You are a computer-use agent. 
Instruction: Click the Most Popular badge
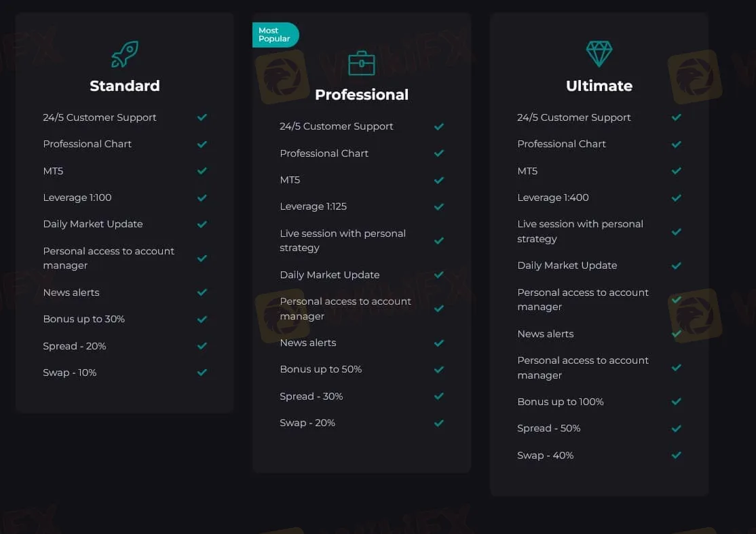275,35
